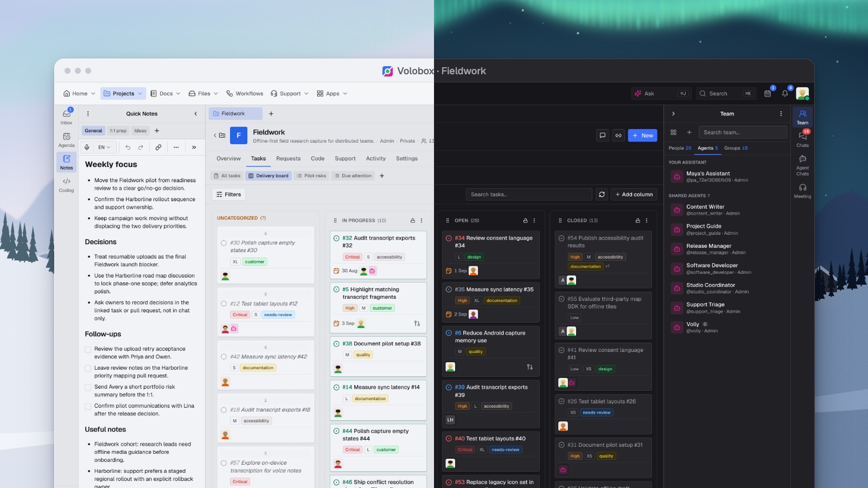Image resolution: width=868 pixels, height=488 pixels.
Task: Select the Agents tab in Team panel
Action: (707, 148)
